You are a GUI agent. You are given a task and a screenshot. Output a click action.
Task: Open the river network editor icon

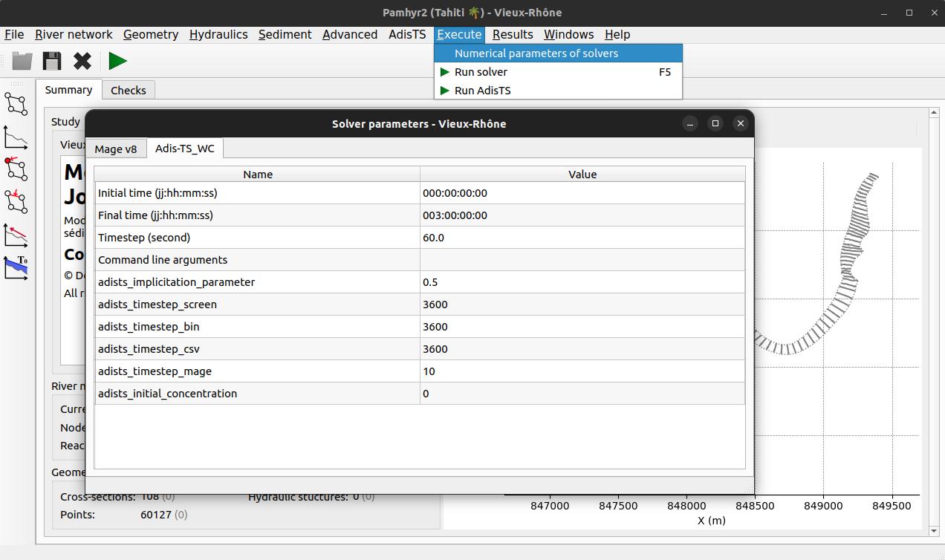click(x=16, y=104)
